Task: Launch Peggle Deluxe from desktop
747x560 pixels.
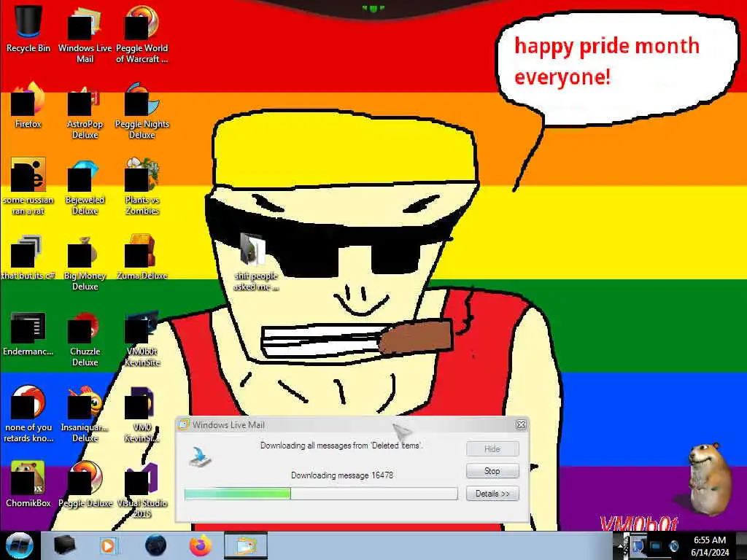Action: 85,484
